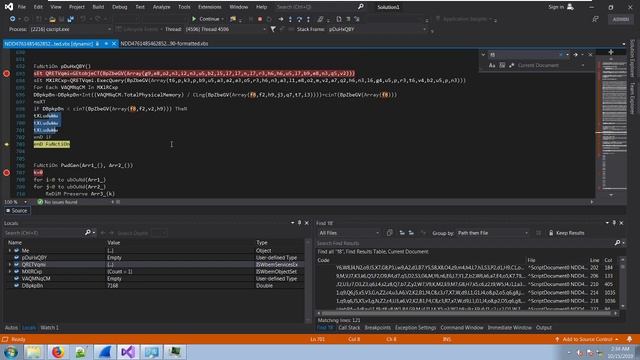This screenshot has height=360, width=640.
Task: Click Show Next Statement arrow icon
Action: (x=281, y=19)
